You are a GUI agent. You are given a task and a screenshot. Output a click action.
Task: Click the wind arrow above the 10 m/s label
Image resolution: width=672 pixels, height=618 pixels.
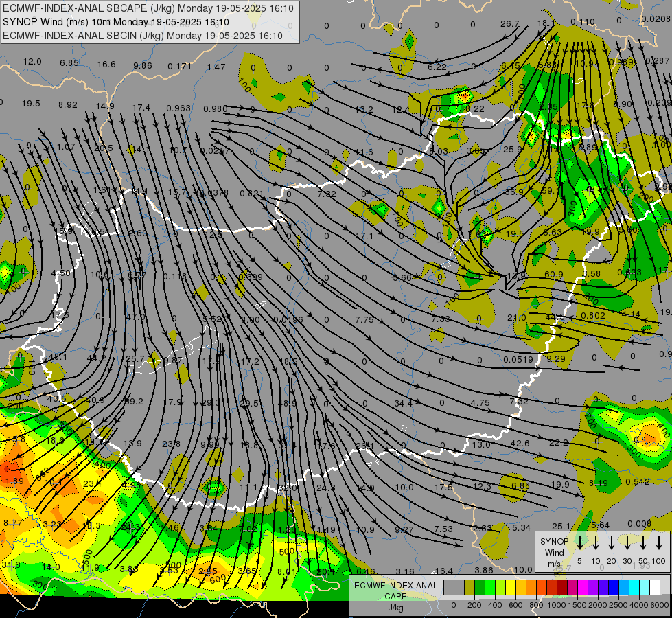[x=596, y=542]
